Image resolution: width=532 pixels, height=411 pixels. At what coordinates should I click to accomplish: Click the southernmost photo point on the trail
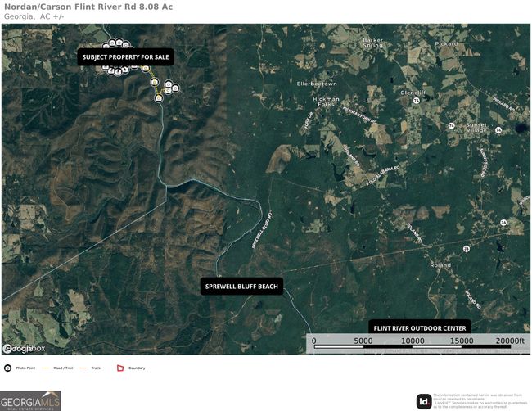(159, 97)
